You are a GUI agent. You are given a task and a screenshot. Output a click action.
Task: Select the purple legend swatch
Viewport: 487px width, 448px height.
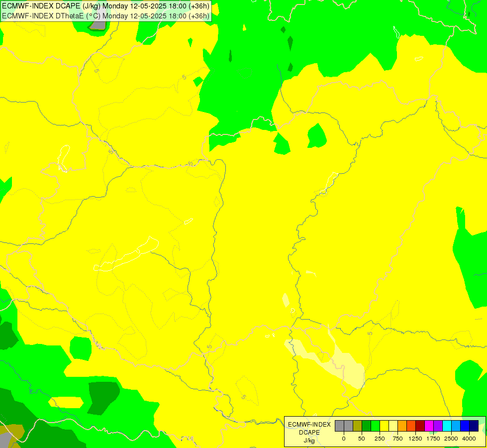click(x=438, y=426)
